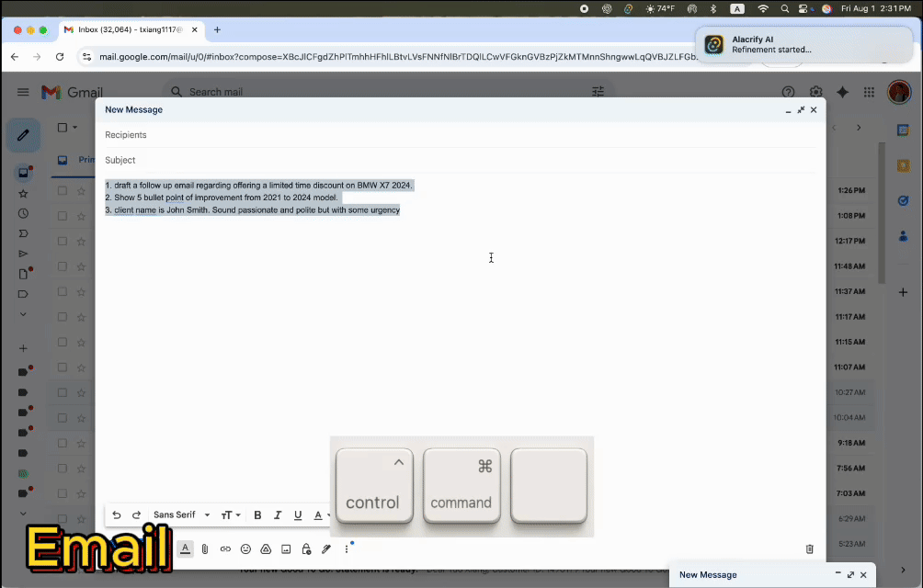The image size is (923, 588).
Task: Toggle bold formatting in compose toolbar
Action: 257,515
